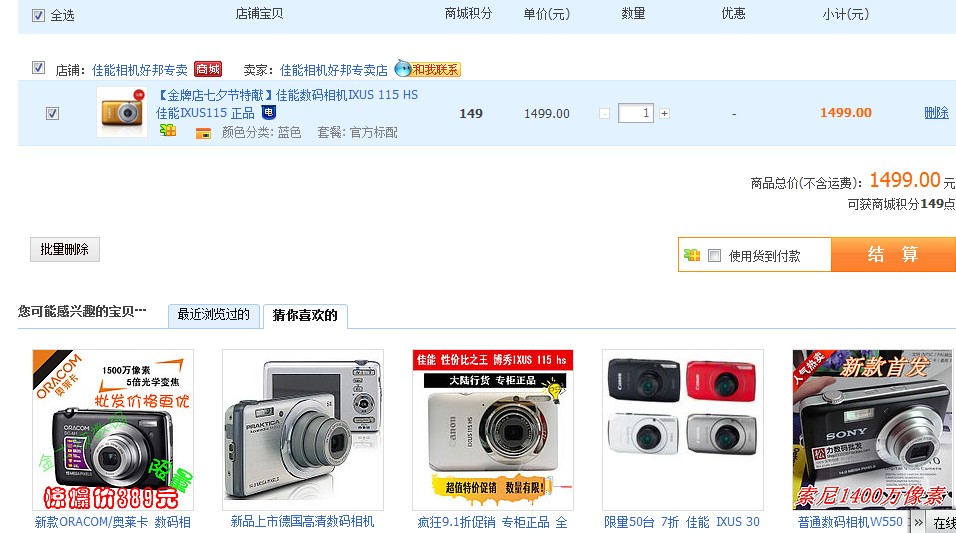Click the » expand arrow at bottom right

(918, 523)
